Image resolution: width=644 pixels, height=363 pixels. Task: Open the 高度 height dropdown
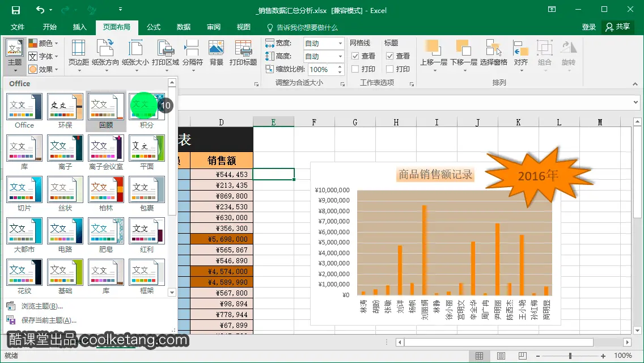pos(340,56)
